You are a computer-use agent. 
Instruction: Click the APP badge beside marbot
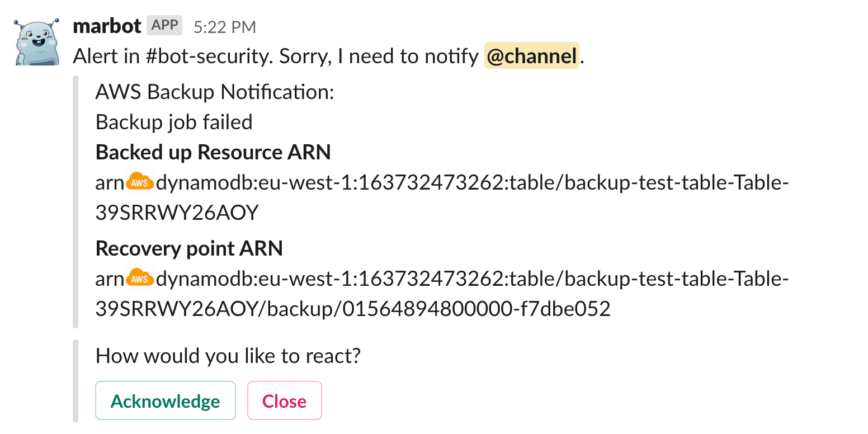pos(164,25)
